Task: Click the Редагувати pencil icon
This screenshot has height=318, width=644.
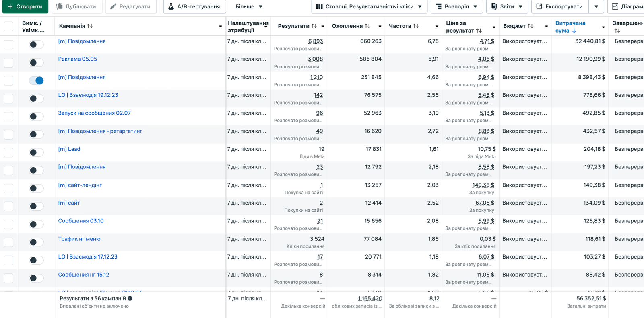Action: point(113,6)
